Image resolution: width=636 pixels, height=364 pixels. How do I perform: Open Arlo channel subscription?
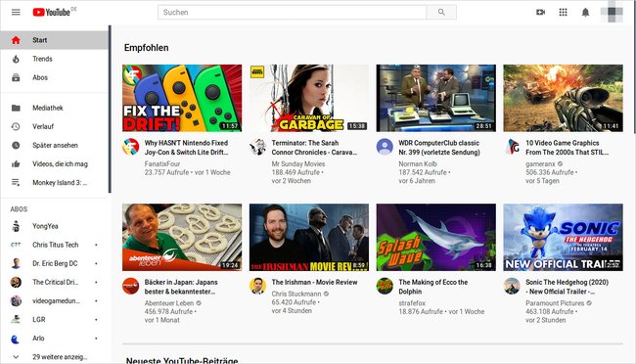click(x=55, y=338)
